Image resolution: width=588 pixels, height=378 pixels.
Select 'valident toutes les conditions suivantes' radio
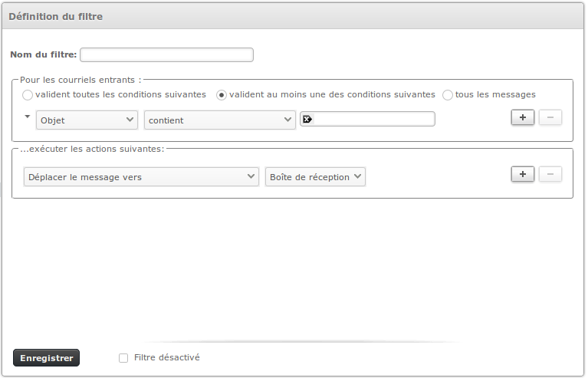point(28,95)
